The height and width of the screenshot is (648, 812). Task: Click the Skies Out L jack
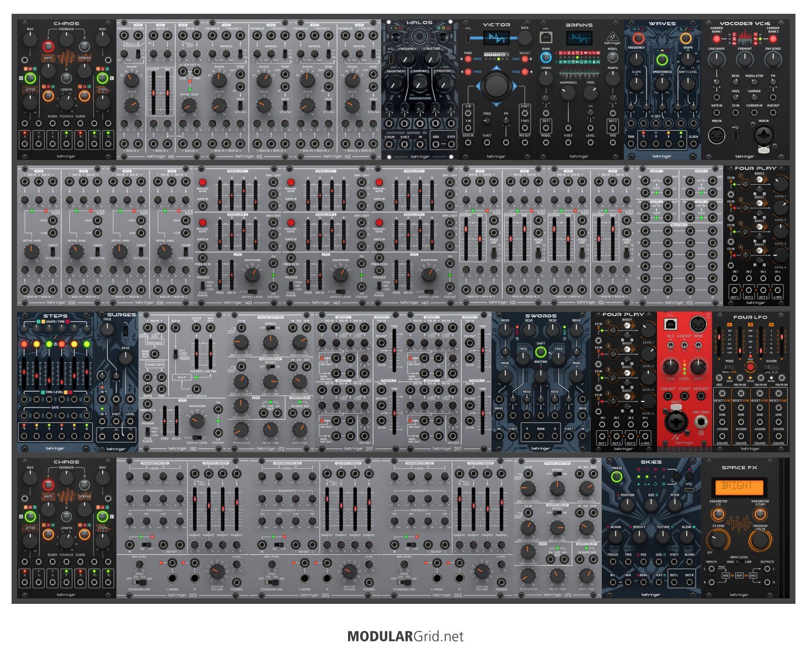point(673,583)
